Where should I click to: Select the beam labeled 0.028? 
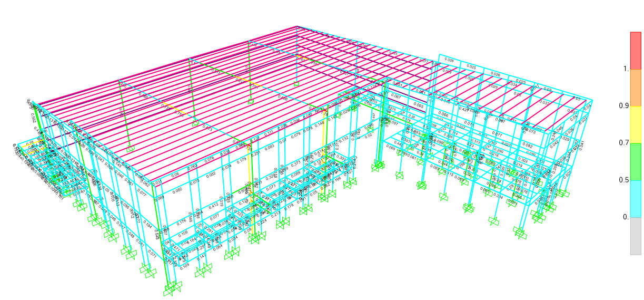click(449, 60)
